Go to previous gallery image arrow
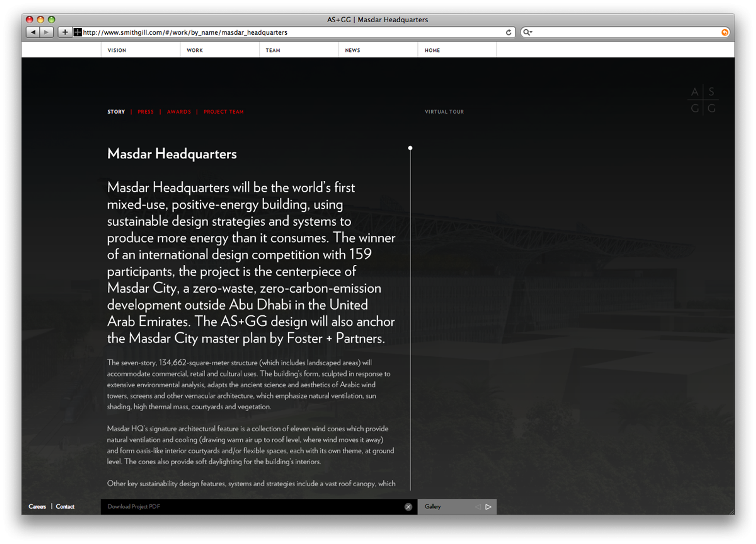 pyautogui.click(x=478, y=507)
